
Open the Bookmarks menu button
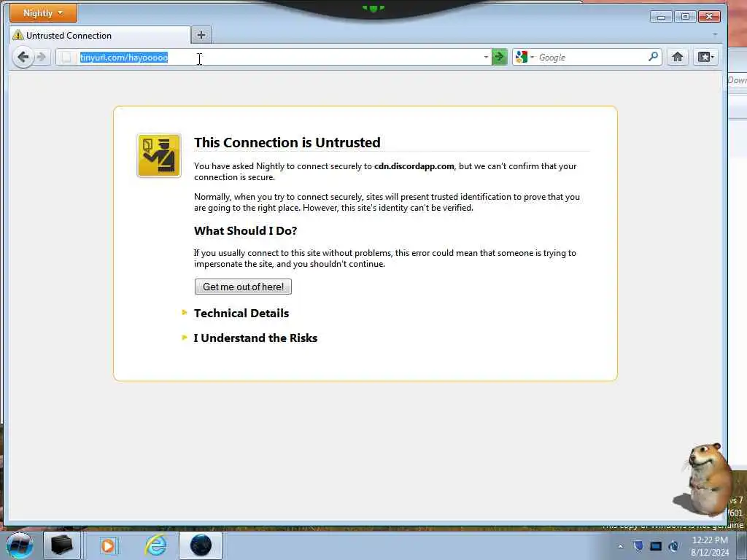705,57
